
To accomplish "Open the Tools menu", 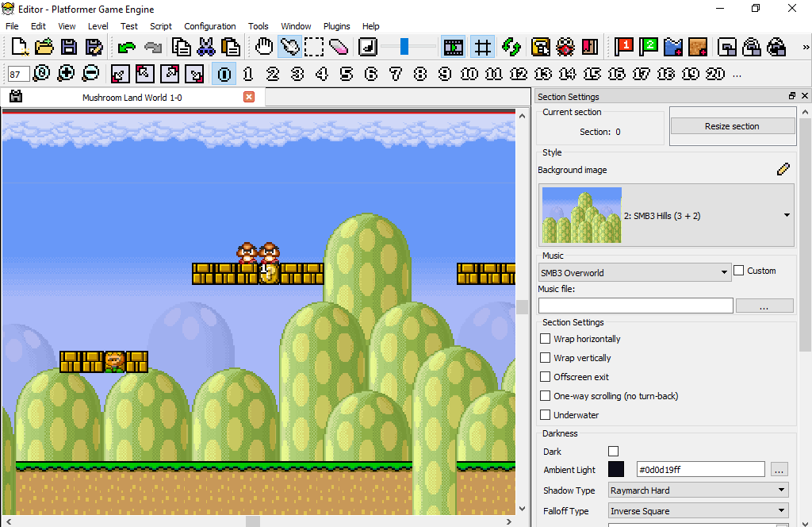I will [258, 26].
